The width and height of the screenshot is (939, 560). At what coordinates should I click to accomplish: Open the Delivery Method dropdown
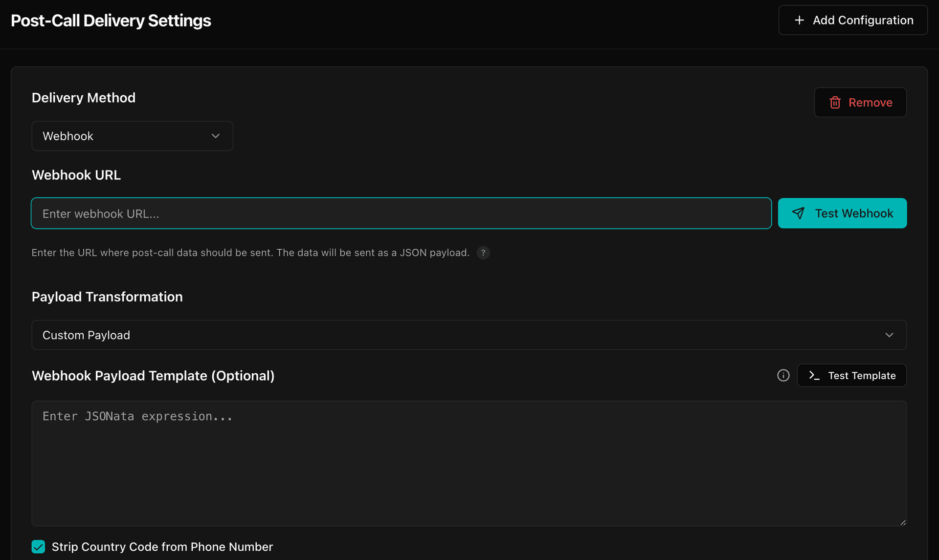tap(132, 136)
